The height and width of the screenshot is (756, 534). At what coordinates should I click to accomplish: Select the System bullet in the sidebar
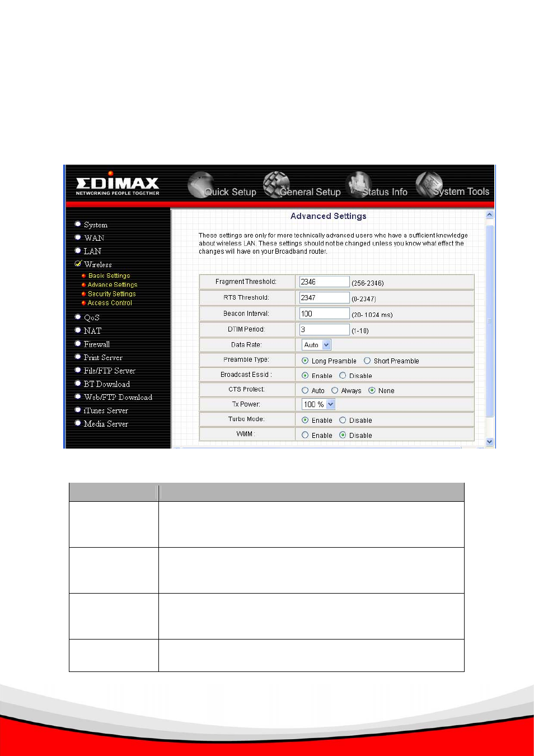(78, 224)
